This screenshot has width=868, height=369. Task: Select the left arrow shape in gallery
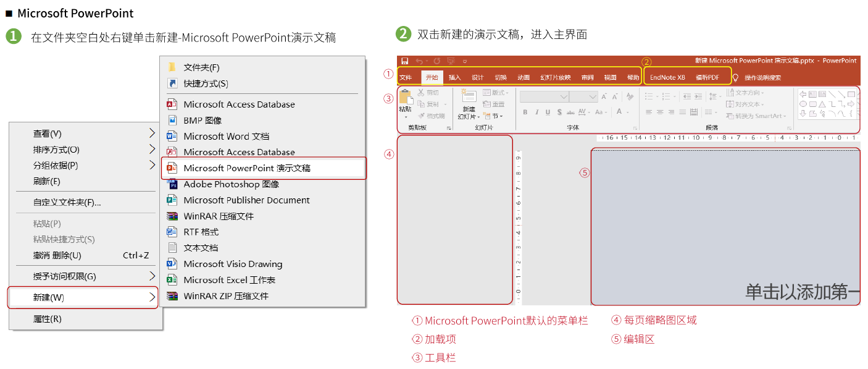click(803, 94)
